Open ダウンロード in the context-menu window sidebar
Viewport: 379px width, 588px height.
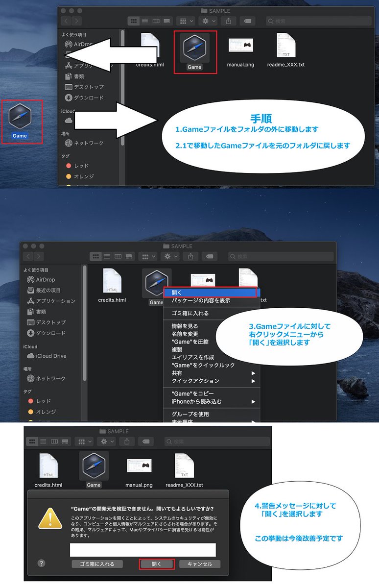click(x=46, y=333)
